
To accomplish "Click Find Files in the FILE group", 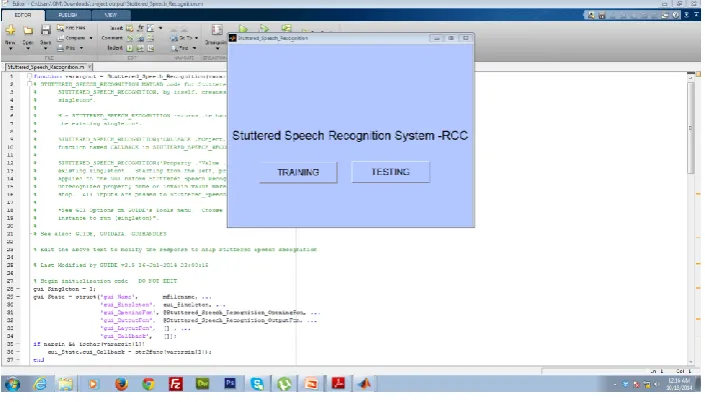I will 71,28.
